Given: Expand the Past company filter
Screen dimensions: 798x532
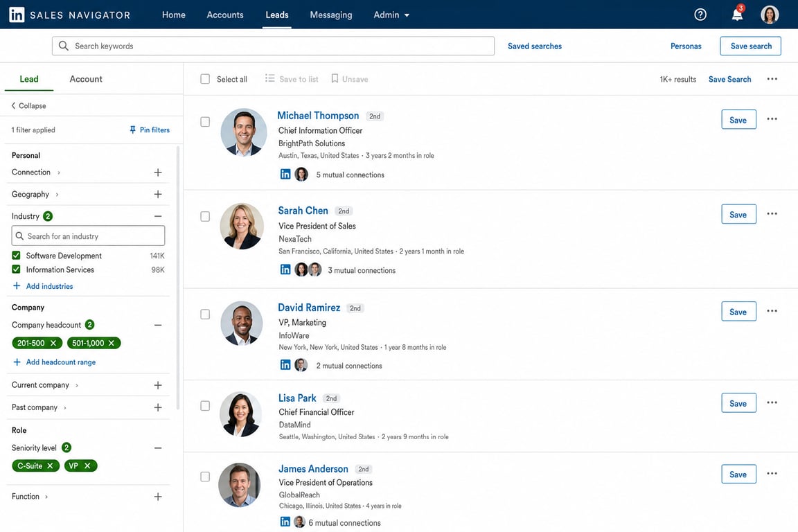Looking at the screenshot, I should 158,407.
